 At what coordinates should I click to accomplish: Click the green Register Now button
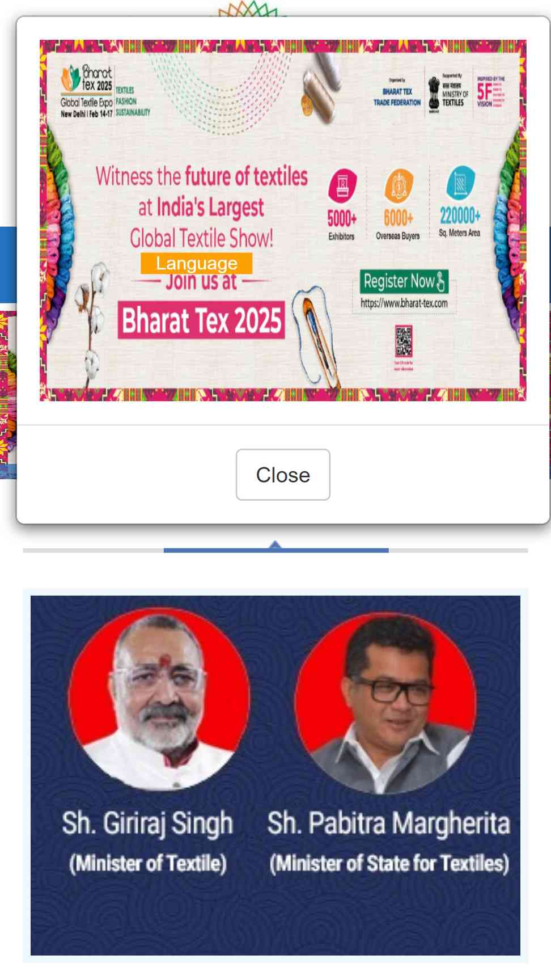pos(404,281)
